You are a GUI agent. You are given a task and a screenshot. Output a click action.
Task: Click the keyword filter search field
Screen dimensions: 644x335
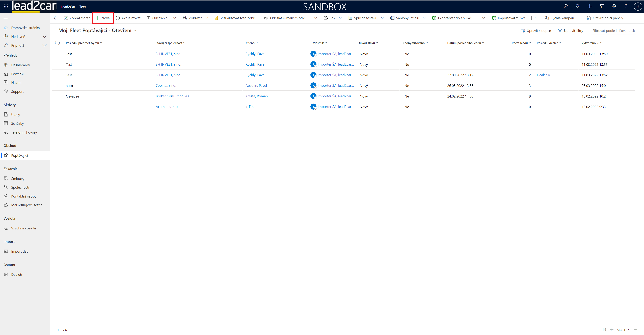[x=613, y=31]
